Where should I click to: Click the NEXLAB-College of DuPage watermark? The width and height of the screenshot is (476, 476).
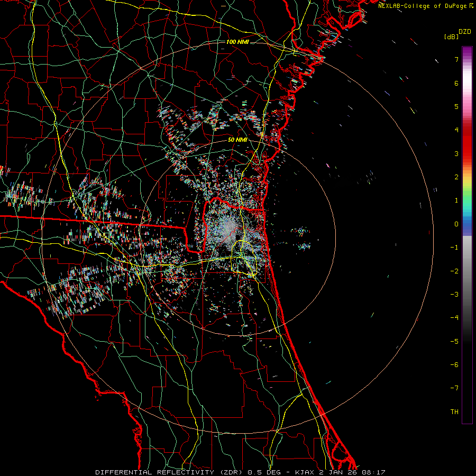tap(422, 5)
